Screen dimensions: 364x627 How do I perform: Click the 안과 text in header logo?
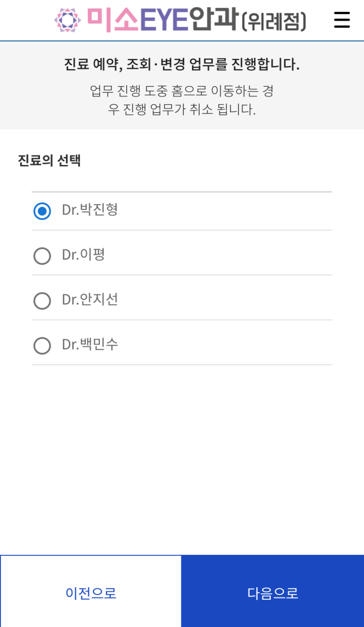click(213, 19)
